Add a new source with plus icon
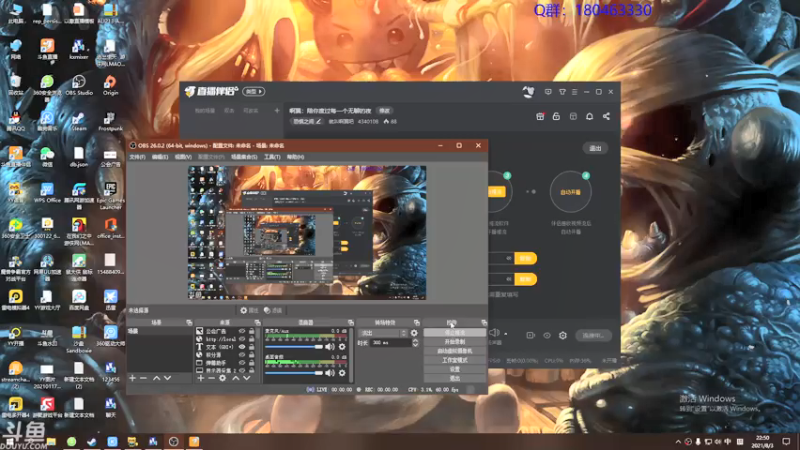 [201, 378]
